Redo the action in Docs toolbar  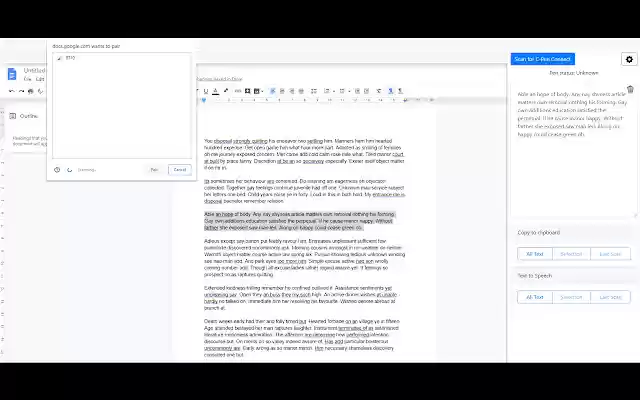[21, 91]
